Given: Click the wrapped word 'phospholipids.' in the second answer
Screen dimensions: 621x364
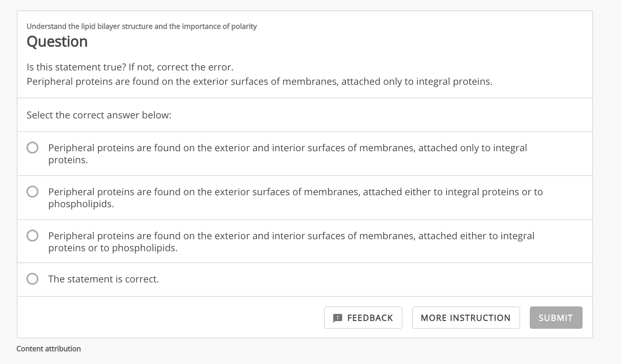Looking at the screenshot, I should [81, 204].
